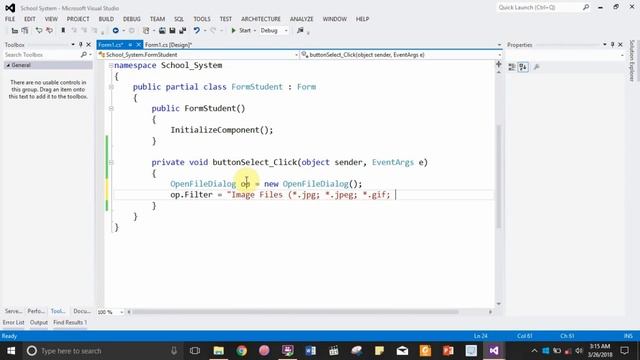Click the Undo arrow icon
Screen dimensions: 640x360
197,30
